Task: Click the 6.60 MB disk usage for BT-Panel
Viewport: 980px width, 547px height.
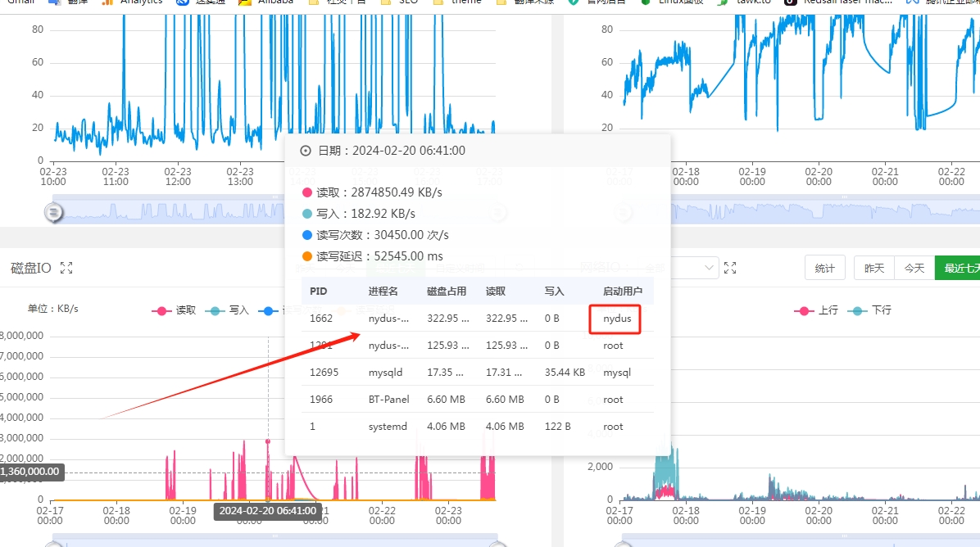Action: point(447,400)
